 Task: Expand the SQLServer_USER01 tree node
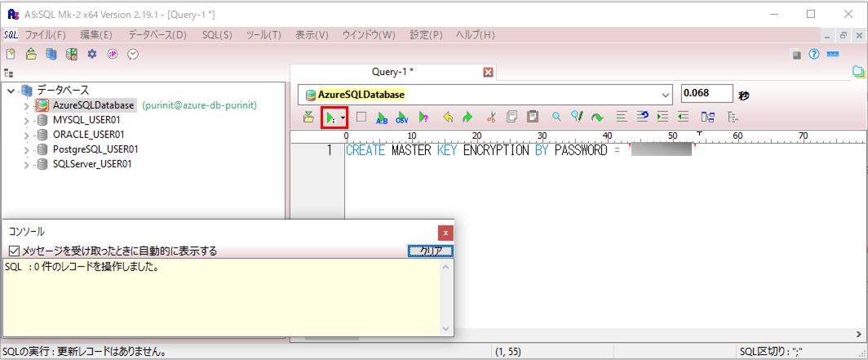26,165
